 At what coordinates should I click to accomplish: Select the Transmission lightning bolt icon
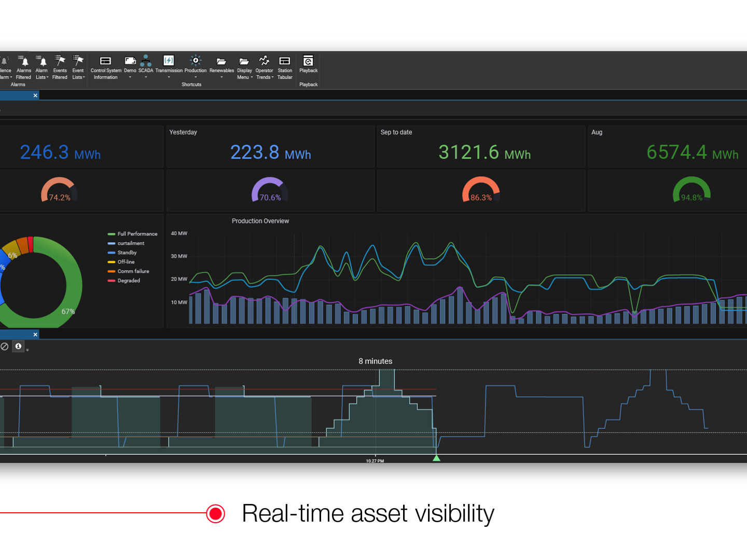coord(169,60)
